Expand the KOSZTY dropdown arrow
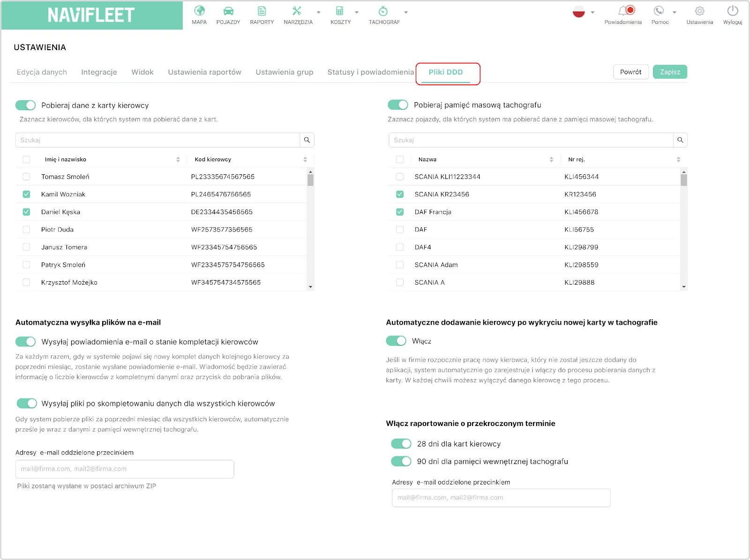The height and width of the screenshot is (560, 750). [x=357, y=12]
